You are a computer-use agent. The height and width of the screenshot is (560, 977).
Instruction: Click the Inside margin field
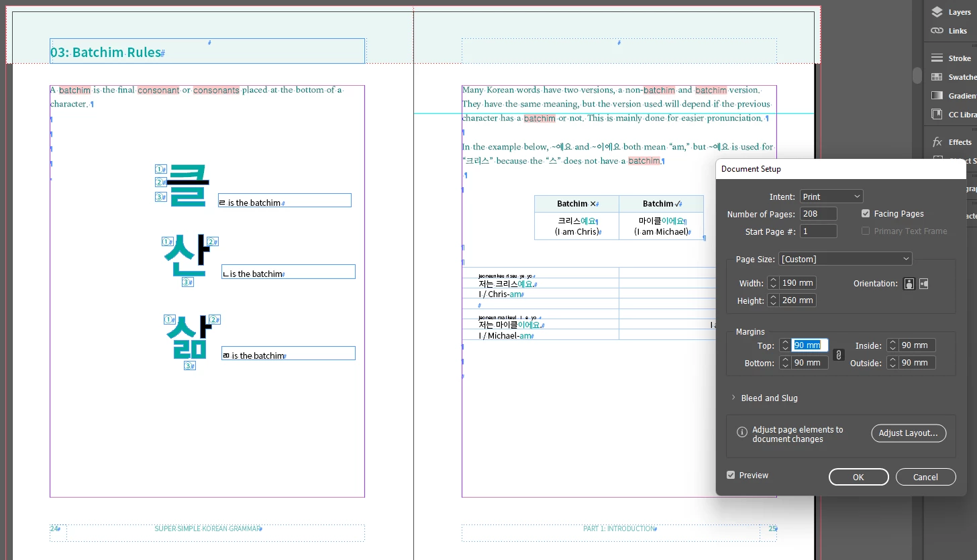917,345
